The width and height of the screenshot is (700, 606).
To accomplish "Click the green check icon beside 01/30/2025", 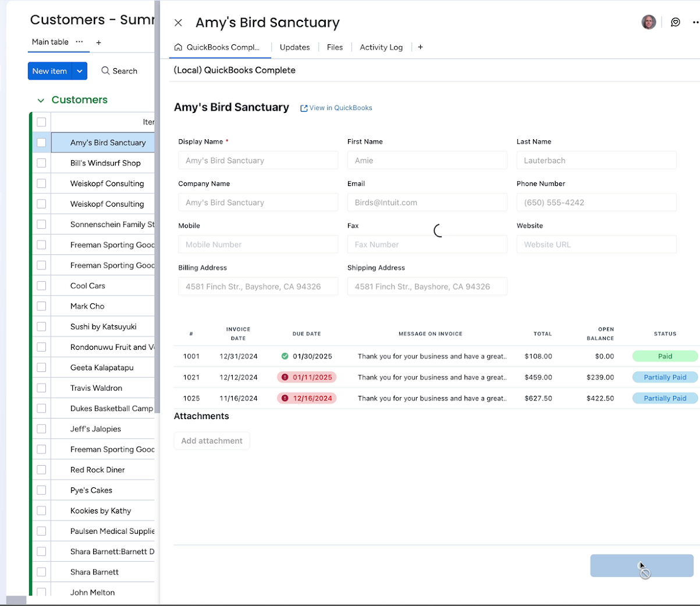I will (x=285, y=356).
